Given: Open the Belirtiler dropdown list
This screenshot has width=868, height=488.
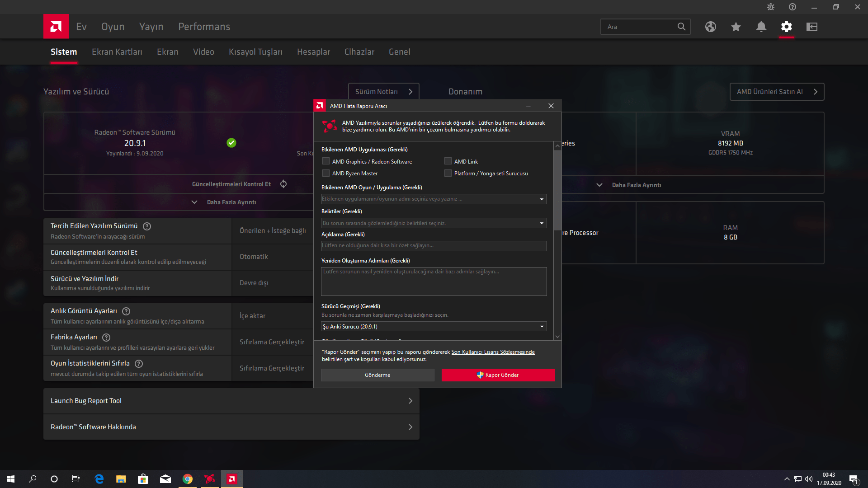Looking at the screenshot, I should pos(541,223).
